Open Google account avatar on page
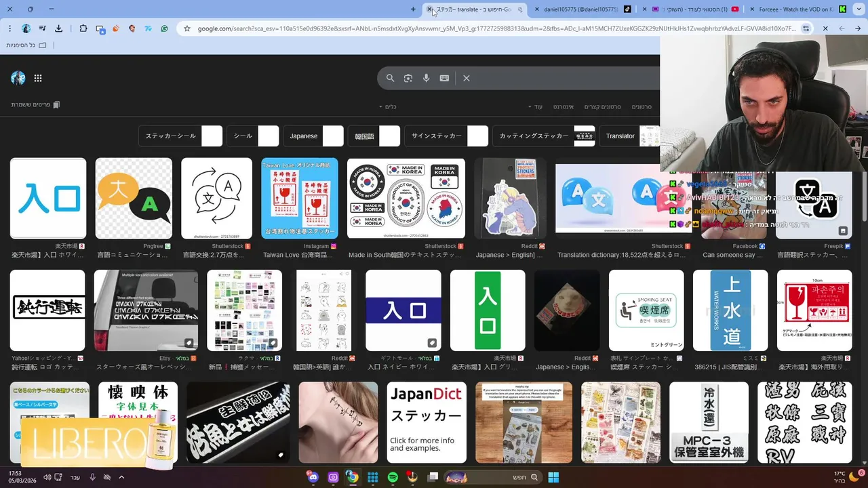This screenshot has width=868, height=488. (x=18, y=78)
